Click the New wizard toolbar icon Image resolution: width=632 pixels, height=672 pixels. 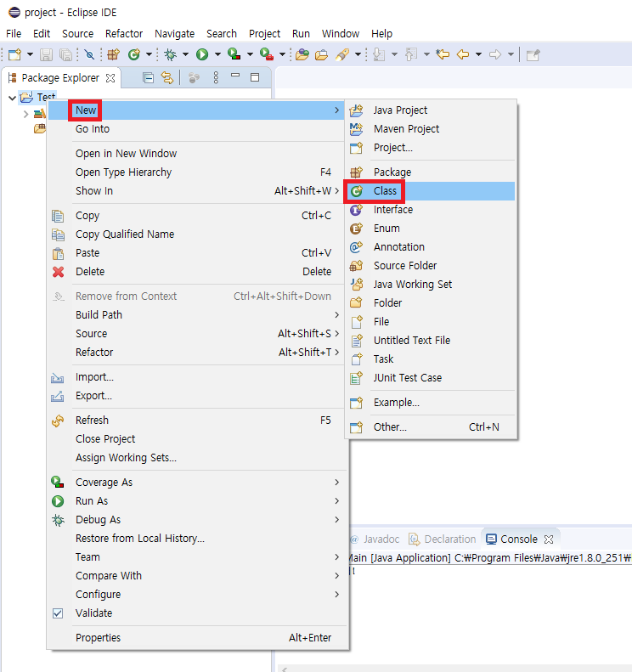click(x=15, y=54)
